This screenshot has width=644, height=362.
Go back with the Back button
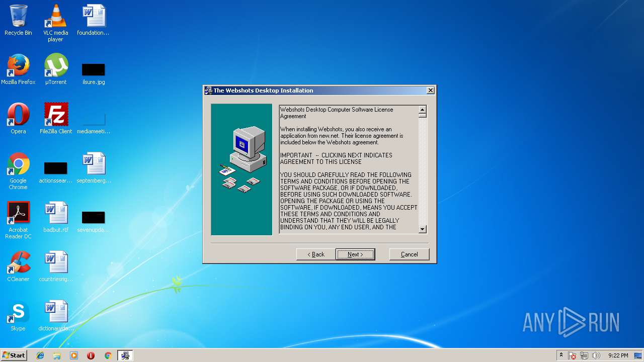pyautogui.click(x=316, y=254)
